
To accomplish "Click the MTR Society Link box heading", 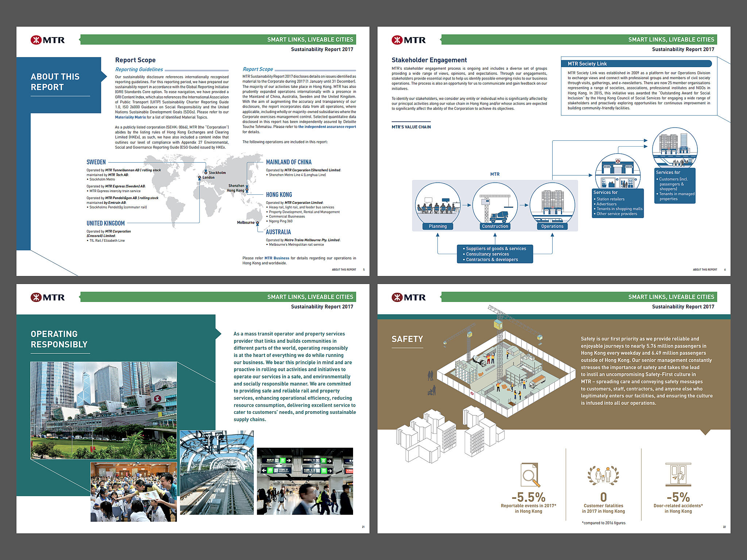I will point(587,64).
